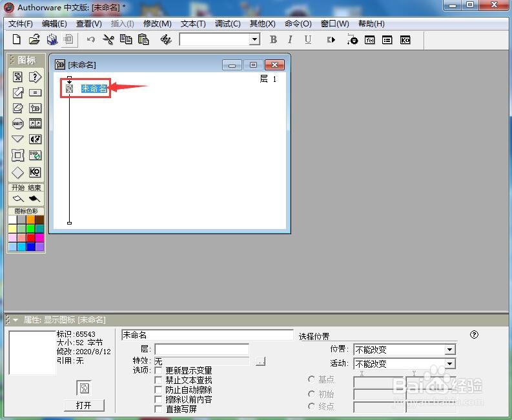Enable 擦除以前内容 checkbox
The height and width of the screenshot is (420, 512).
tap(158, 399)
